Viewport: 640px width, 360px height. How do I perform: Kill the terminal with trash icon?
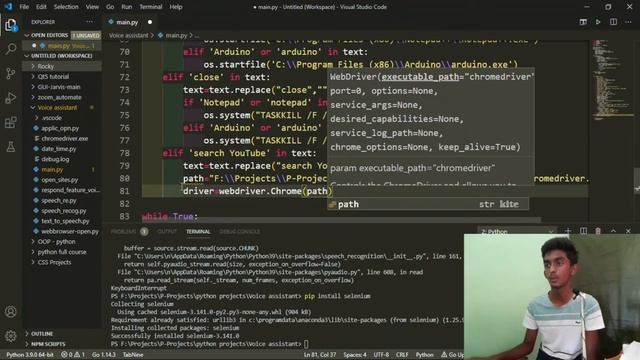tap(598, 231)
